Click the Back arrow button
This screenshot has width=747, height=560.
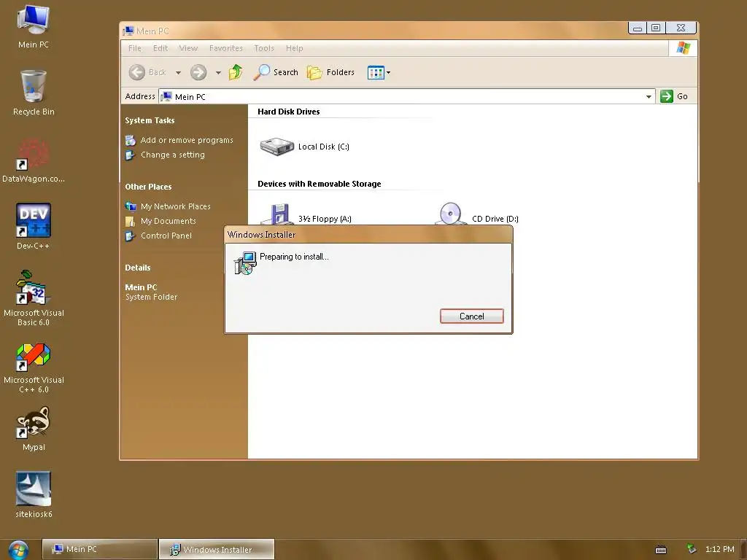(x=147, y=72)
